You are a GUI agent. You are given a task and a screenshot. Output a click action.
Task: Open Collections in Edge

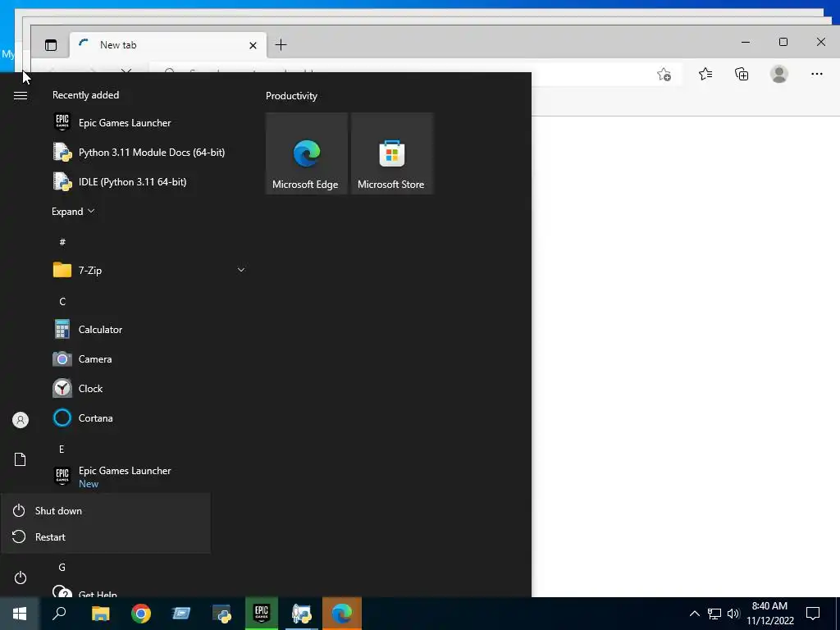[742, 74]
